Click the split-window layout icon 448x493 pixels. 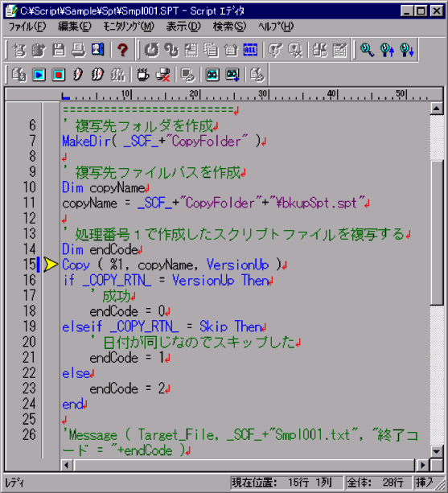(x=320, y=50)
